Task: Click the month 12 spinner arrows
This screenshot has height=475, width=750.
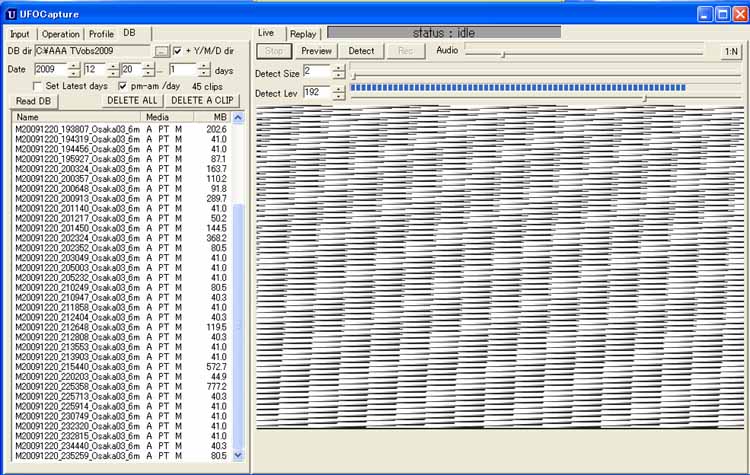Action: (x=113, y=70)
